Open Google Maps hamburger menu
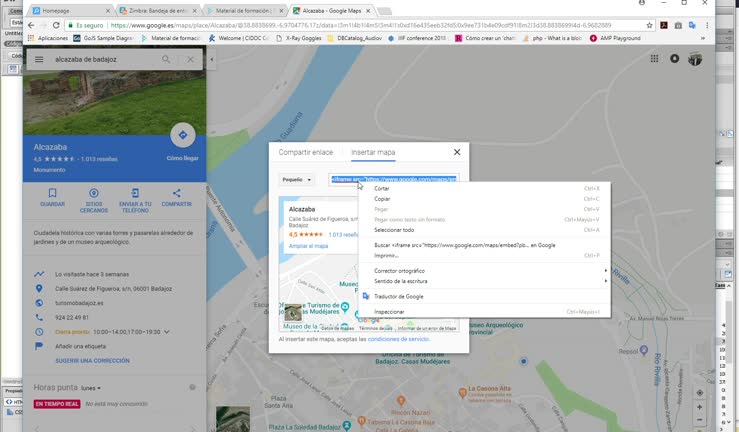The width and height of the screenshot is (739, 432). [39, 59]
